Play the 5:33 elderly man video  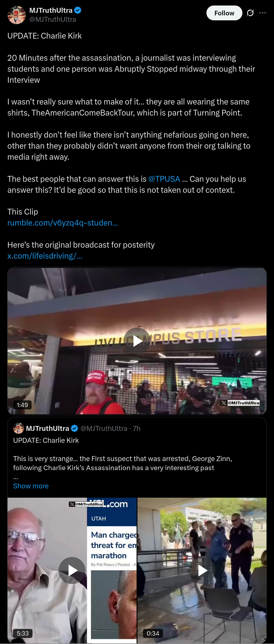(x=72, y=570)
